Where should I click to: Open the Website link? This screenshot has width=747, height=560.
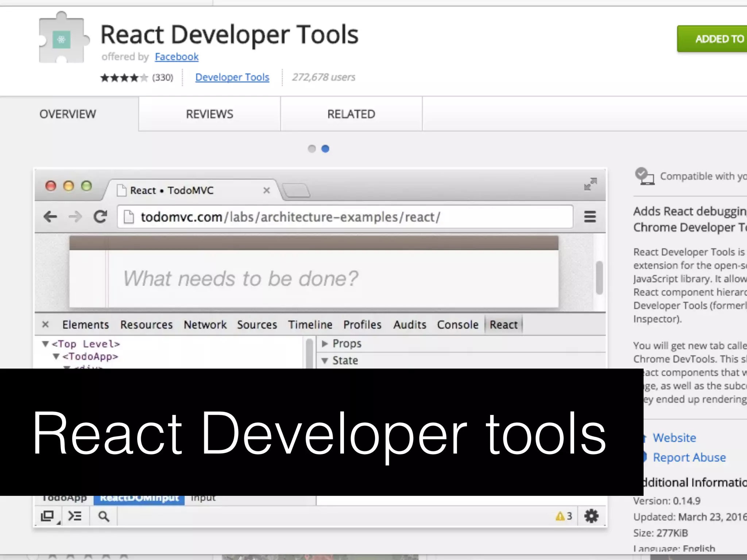click(674, 437)
